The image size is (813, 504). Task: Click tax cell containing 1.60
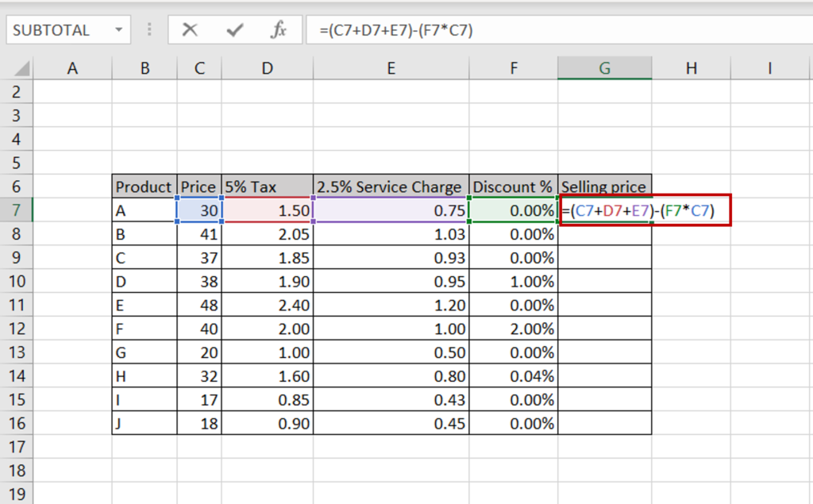point(267,376)
